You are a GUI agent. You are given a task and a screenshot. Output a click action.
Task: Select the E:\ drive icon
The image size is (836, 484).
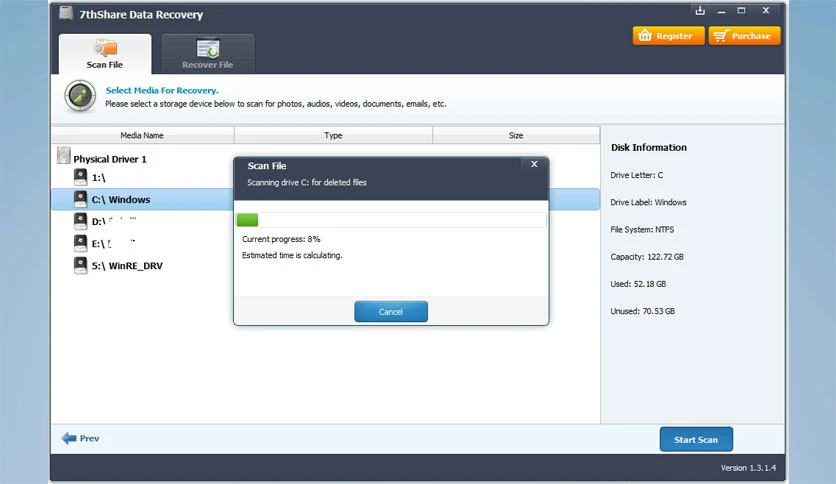(81, 243)
